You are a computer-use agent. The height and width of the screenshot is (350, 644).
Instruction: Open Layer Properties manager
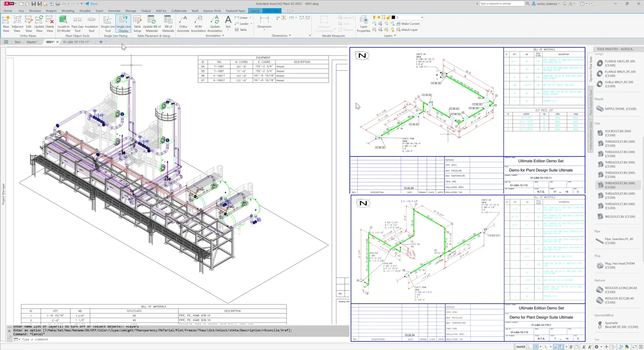[x=364, y=24]
